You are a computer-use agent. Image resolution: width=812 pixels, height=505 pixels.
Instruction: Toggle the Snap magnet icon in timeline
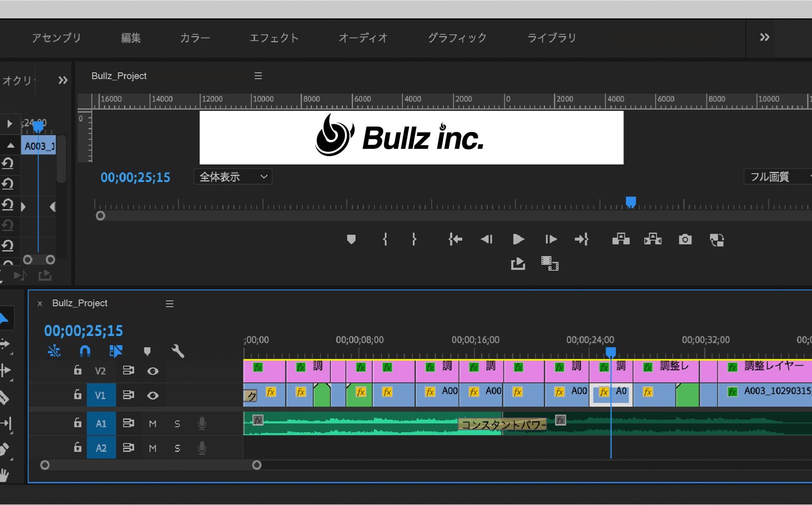(85, 351)
